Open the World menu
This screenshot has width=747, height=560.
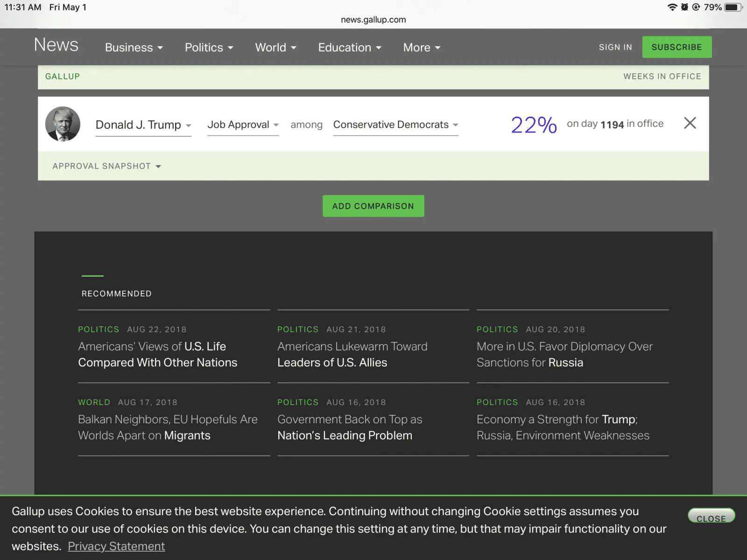point(275,48)
